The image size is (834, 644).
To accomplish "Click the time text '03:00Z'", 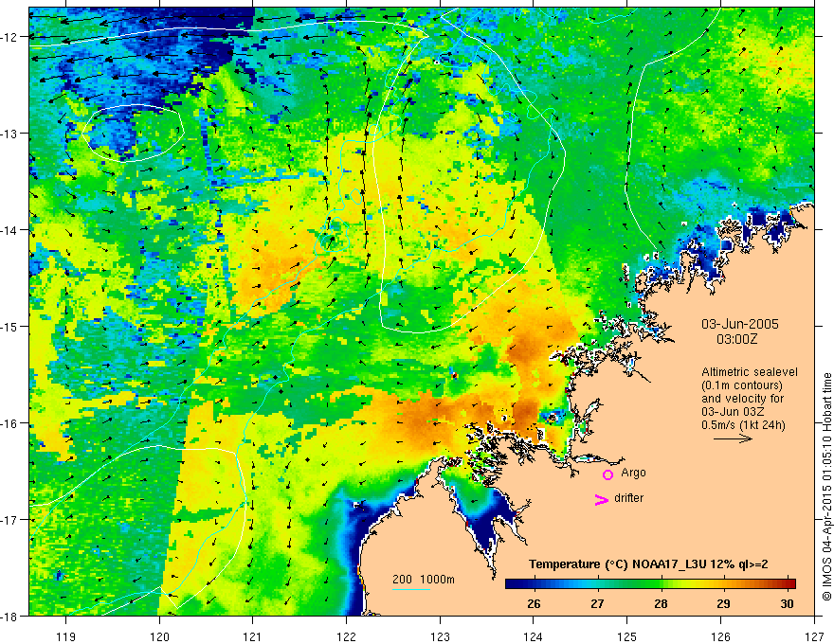I will (x=736, y=339).
